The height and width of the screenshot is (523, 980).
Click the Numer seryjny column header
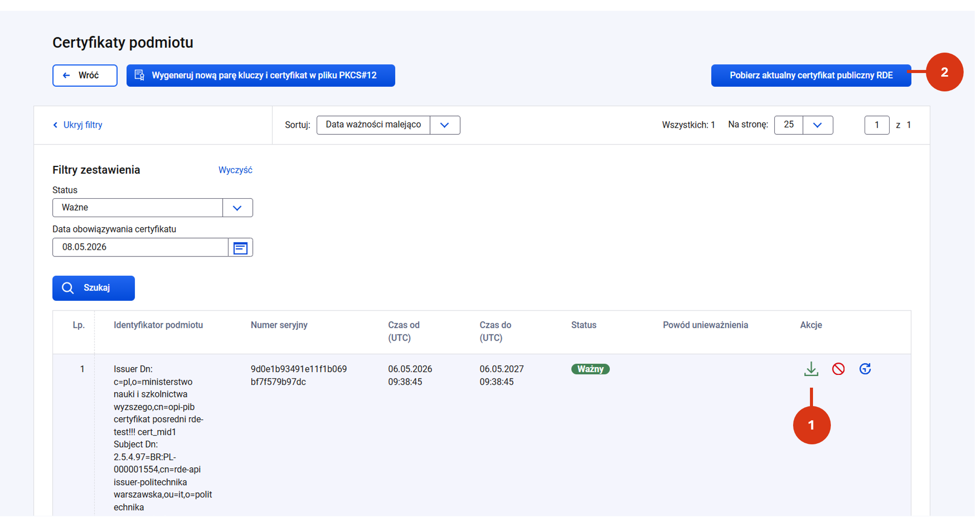pos(279,325)
